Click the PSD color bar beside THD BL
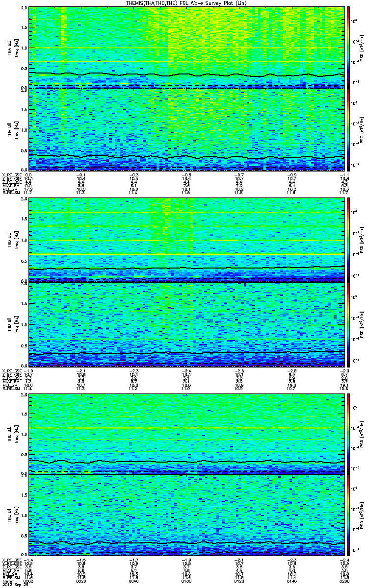The width and height of the screenshot is (368, 588). [x=348, y=240]
